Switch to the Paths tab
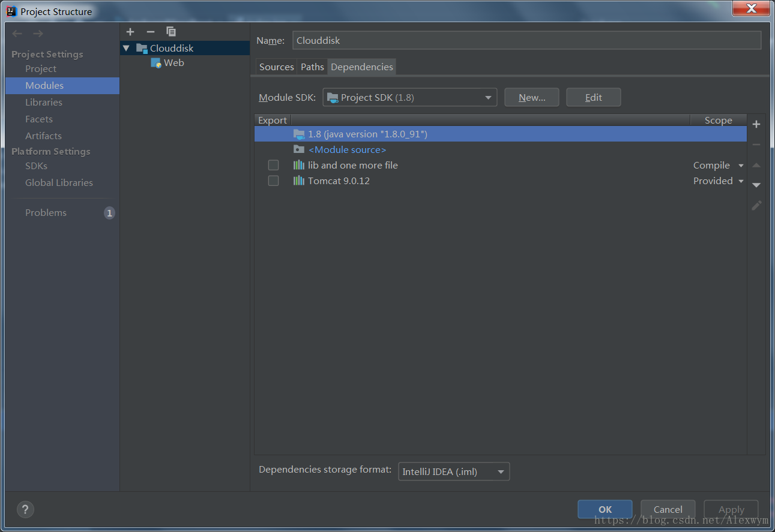This screenshot has width=775, height=532. 312,67
